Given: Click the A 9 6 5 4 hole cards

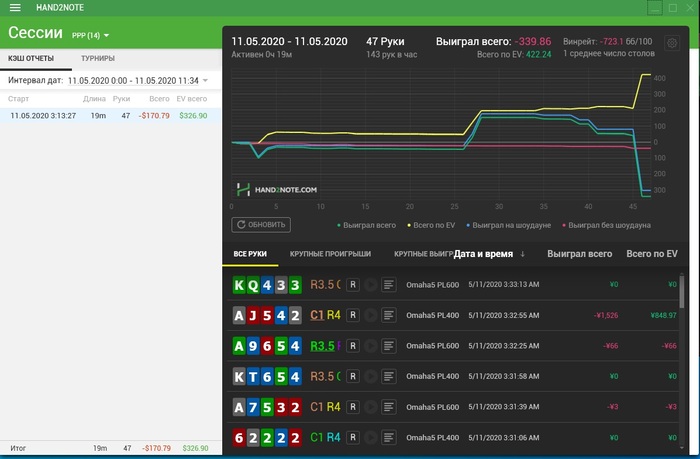Looking at the screenshot, I should (x=267, y=346).
